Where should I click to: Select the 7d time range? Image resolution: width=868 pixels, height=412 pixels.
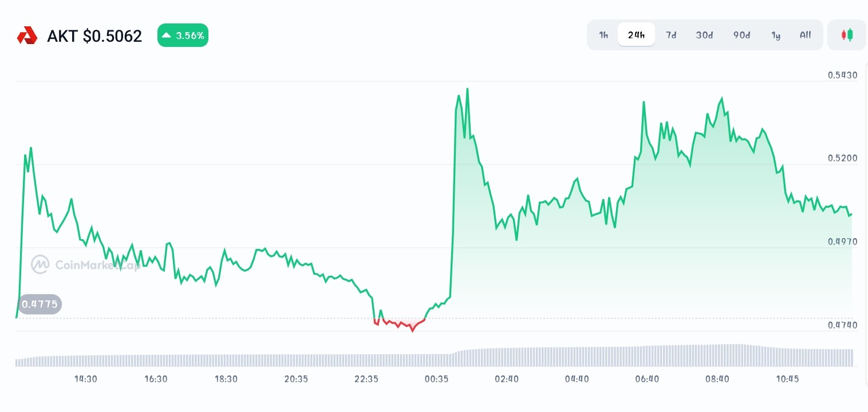671,35
